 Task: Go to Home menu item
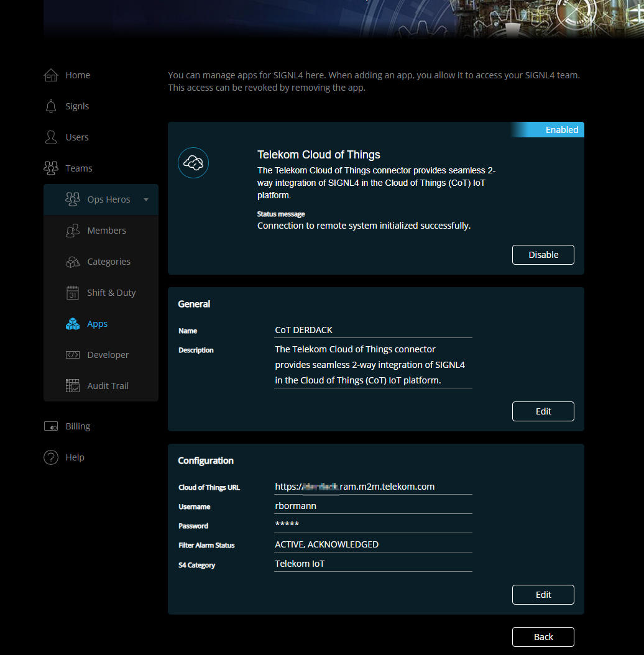point(78,75)
